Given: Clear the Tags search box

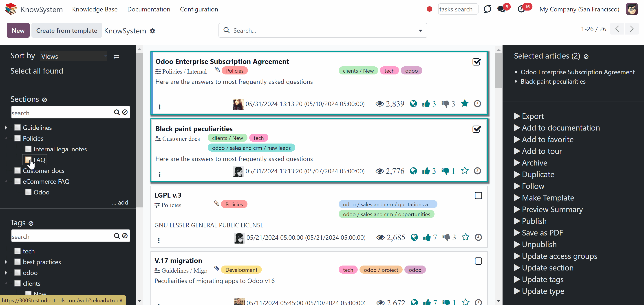Looking at the screenshot, I should 125,236.
